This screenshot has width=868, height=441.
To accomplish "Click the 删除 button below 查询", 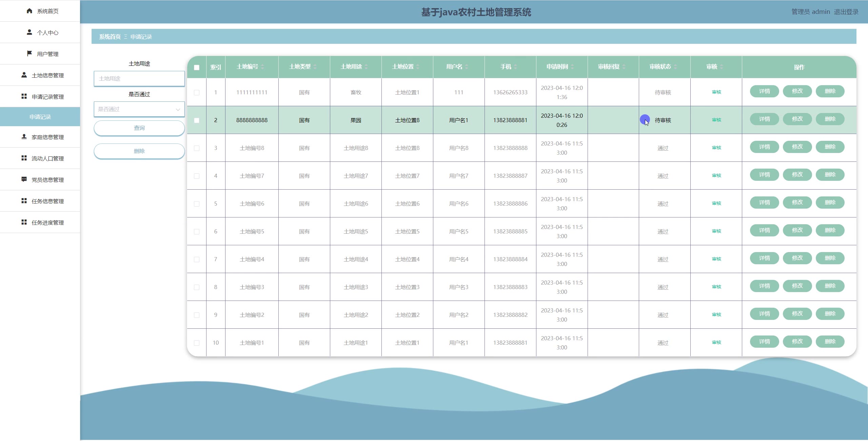I will [x=139, y=151].
